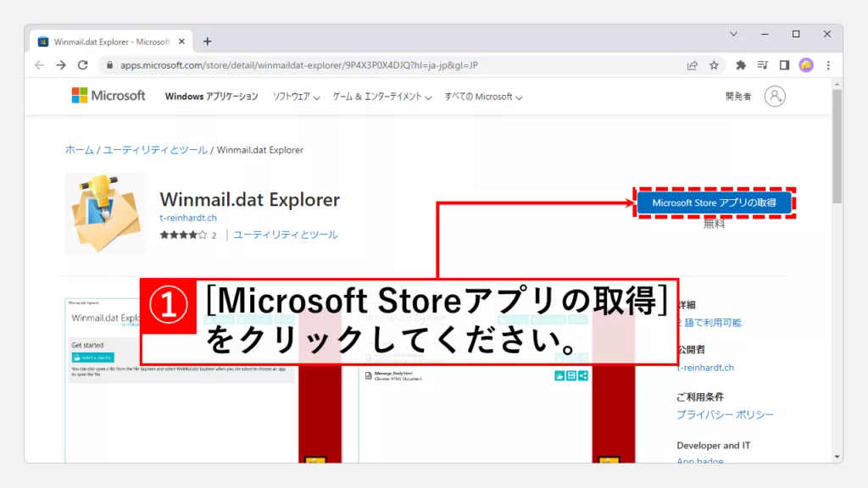Open the account sign-in avatar icon

point(775,97)
